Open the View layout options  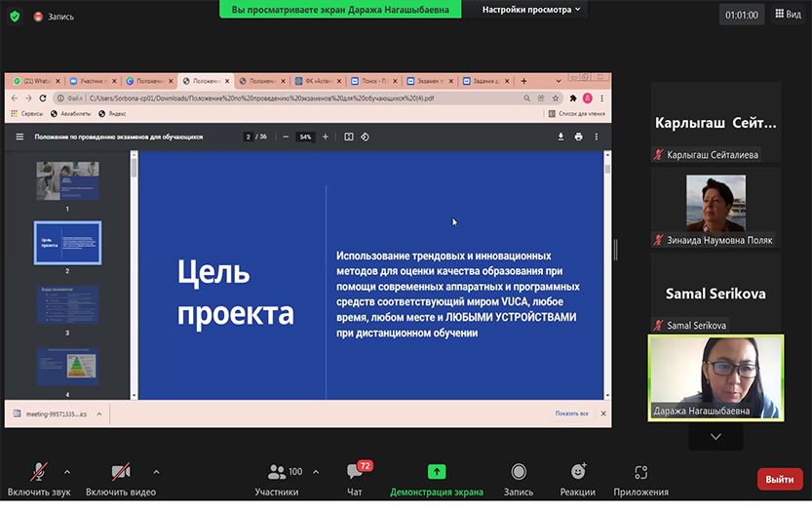point(786,15)
